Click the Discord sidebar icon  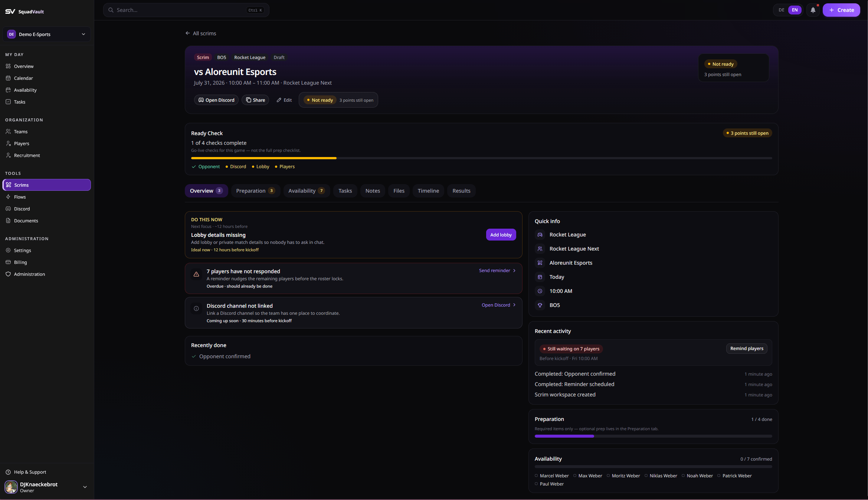8,209
